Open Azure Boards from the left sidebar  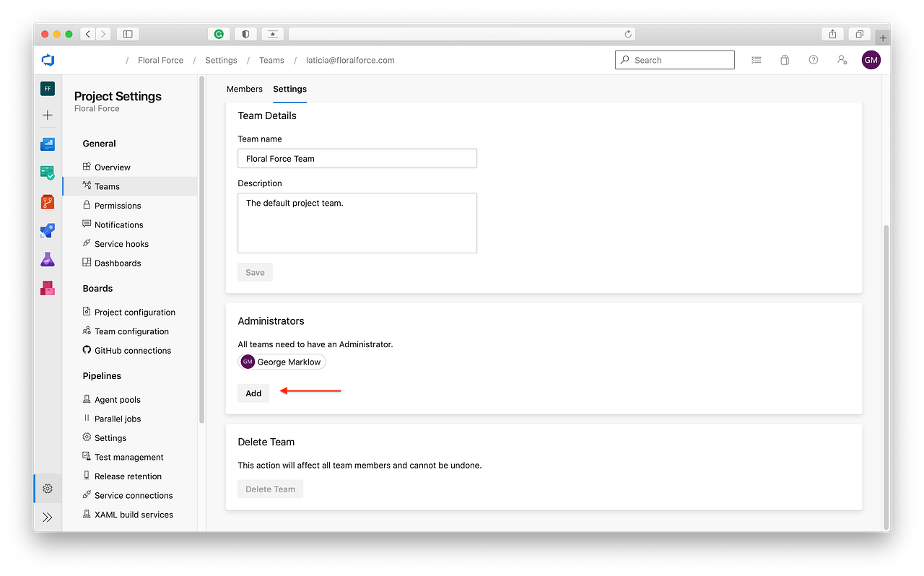point(47,173)
